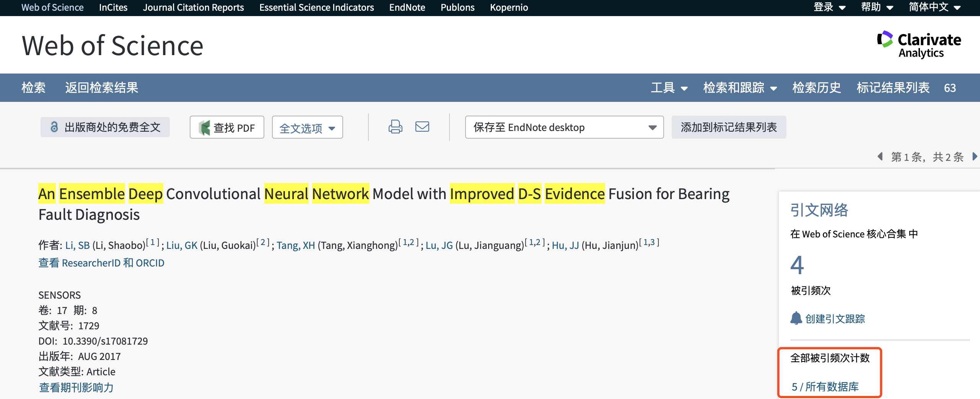Expand the 检索和跟踪 menu

[x=740, y=88]
